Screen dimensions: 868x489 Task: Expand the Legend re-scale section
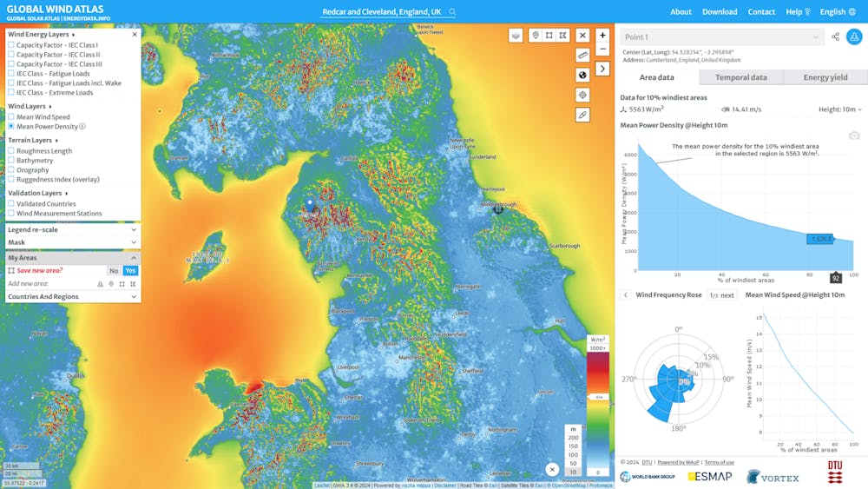(73, 230)
